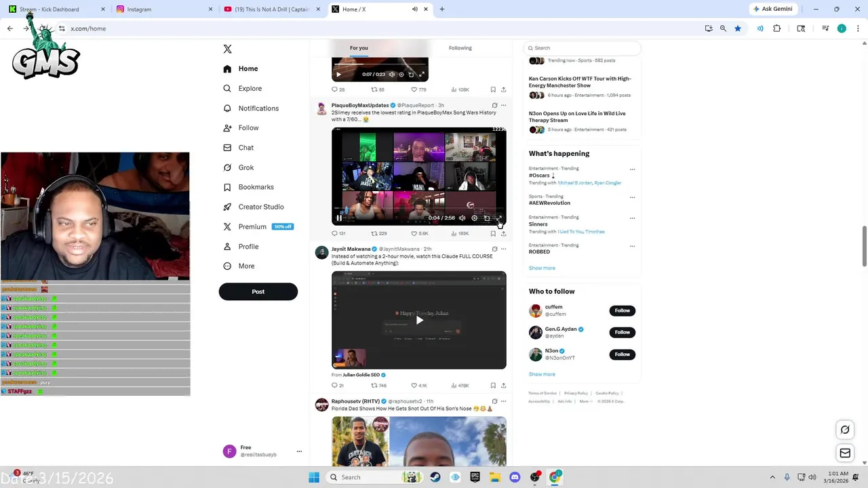Open options for ROBBED trend
The height and width of the screenshot is (488, 868).
point(632,246)
